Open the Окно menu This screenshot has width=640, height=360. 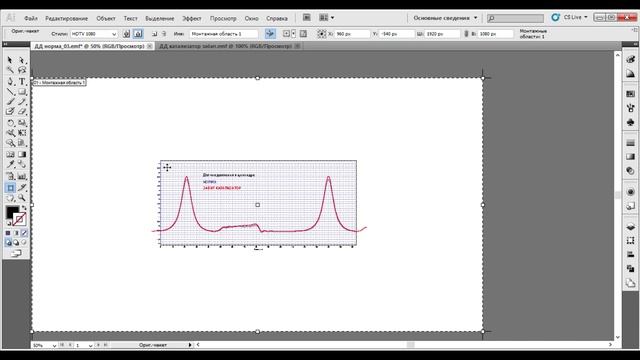[x=251, y=18]
